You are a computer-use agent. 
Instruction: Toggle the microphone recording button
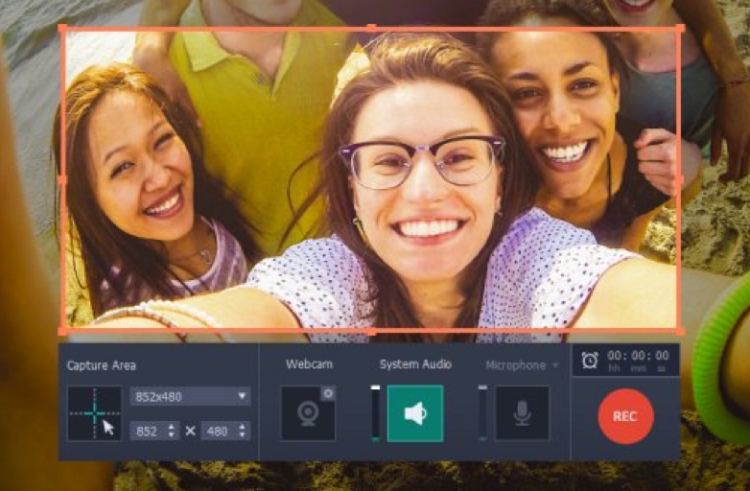tap(522, 413)
